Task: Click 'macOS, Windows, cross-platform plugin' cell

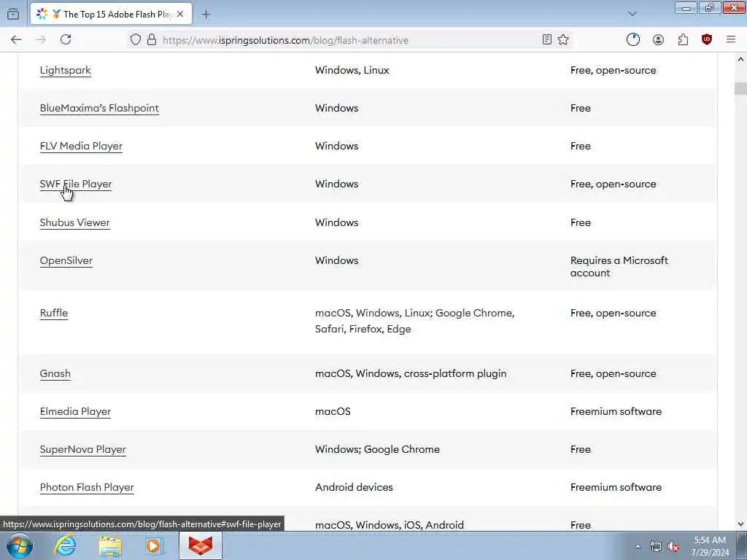Action: pos(411,373)
